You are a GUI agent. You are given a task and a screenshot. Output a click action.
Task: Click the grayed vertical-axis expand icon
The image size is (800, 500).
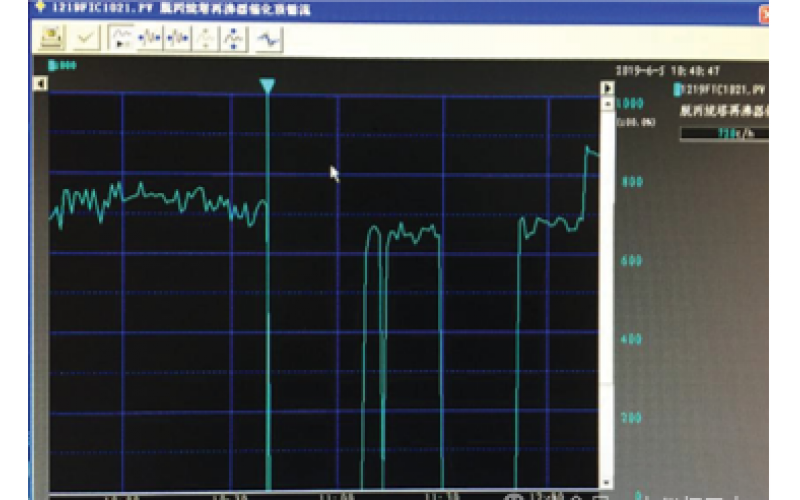coord(206,38)
